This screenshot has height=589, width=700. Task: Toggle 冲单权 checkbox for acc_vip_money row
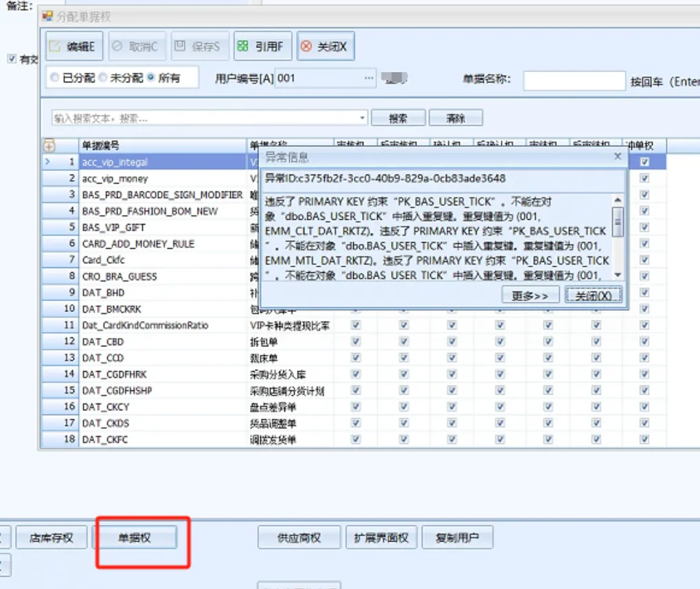point(644,179)
